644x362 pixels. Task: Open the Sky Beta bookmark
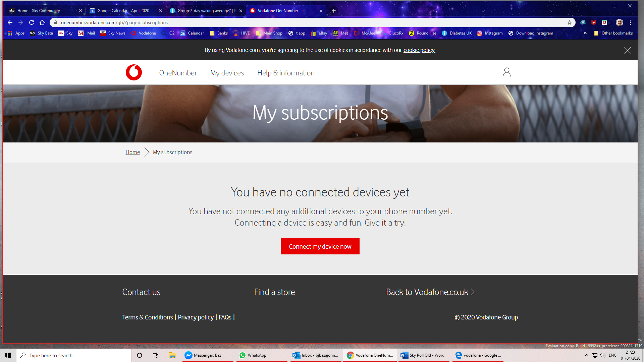click(x=42, y=33)
